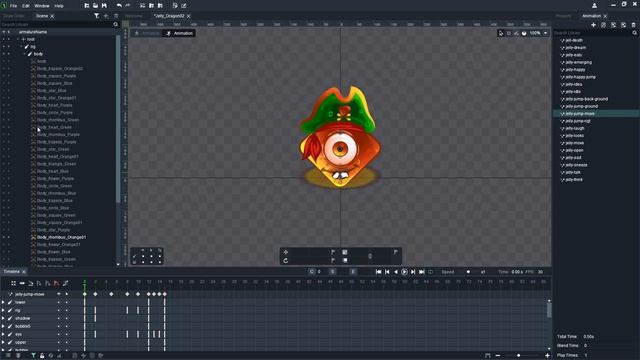Collapse the body bone in scene tree

pos(24,54)
